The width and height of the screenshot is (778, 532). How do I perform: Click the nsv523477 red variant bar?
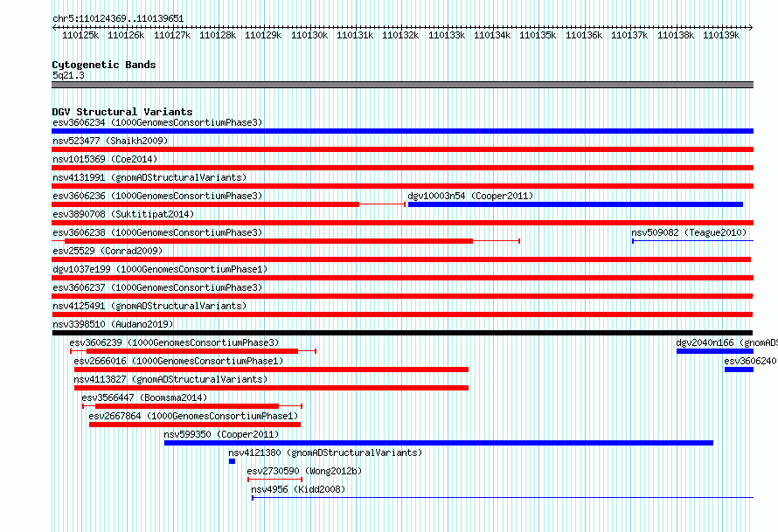[402, 149]
